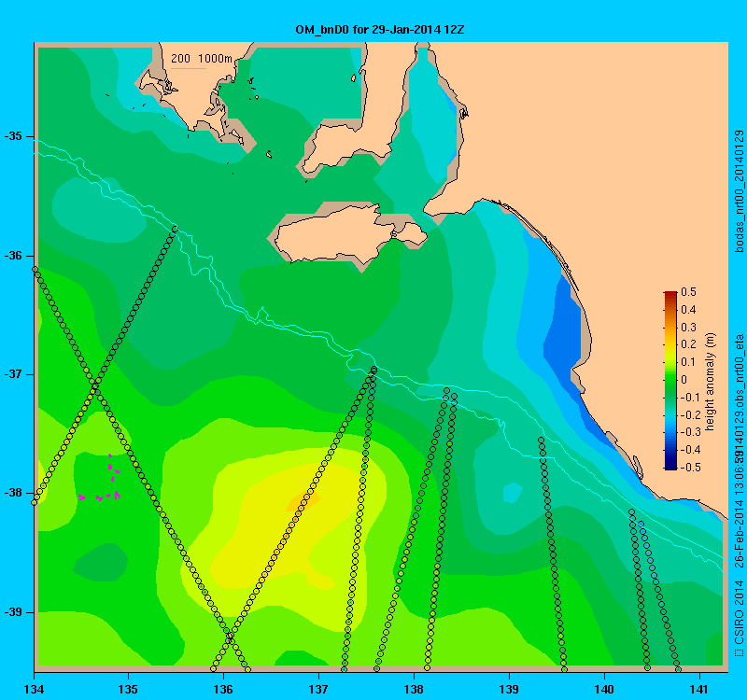Click the 135 longitude axis label
The image size is (747, 700).
pos(128,689)
